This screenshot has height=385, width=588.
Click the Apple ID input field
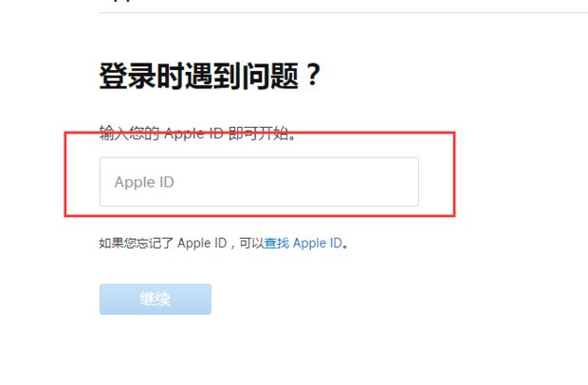click(259, 182)
